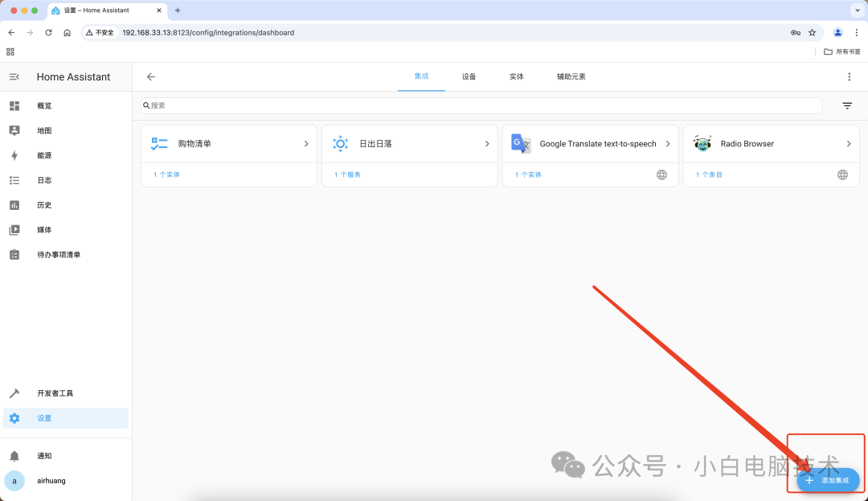Open the 日志 logbook list icon

tap(14, 180)
